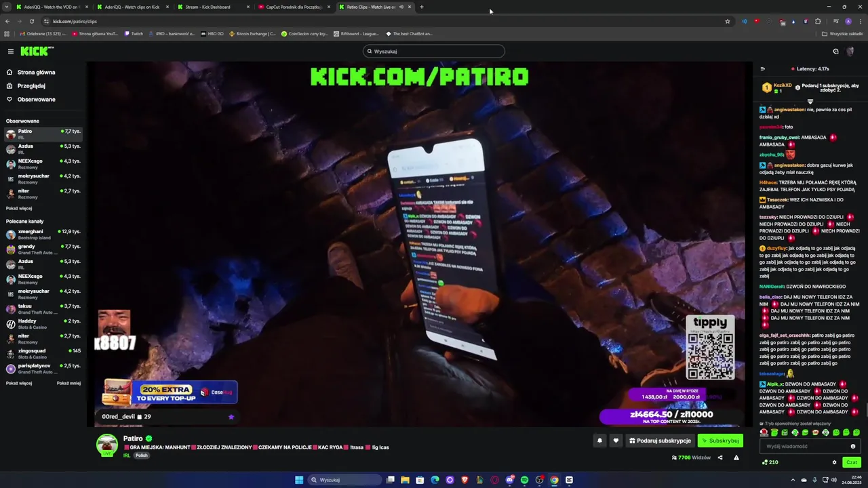Open a new browser tab
This screenshot has width=868, height=488.
422,7
